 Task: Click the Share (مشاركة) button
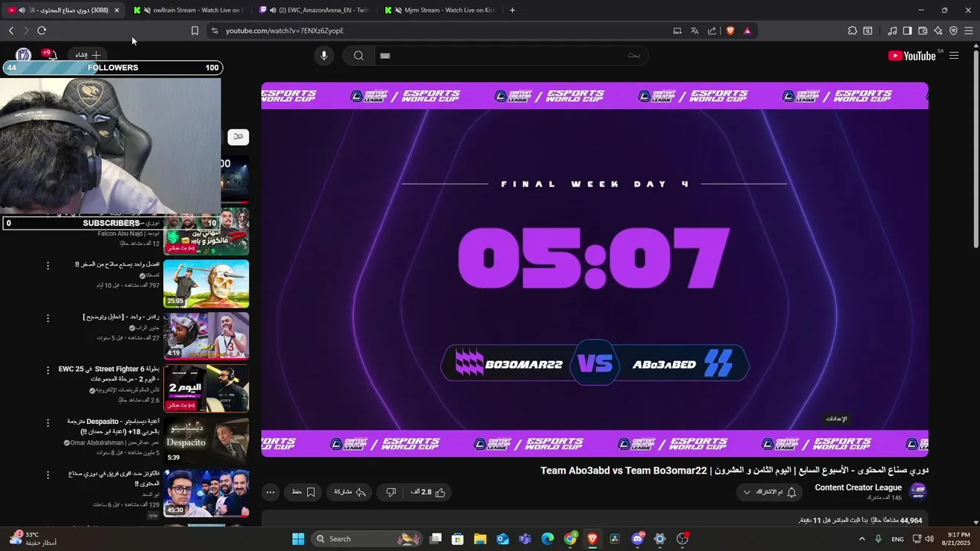[x=350, y=492]
